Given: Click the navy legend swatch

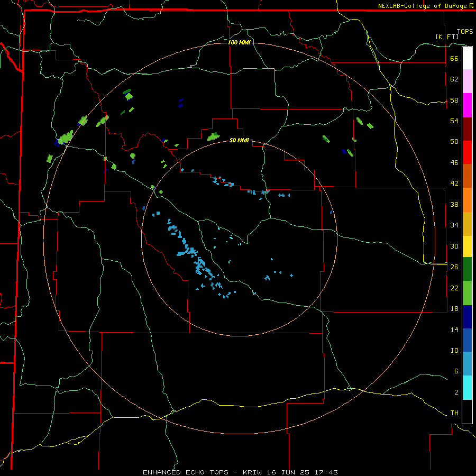Looking at the screenshot, I should pyautogui.click(x=467, y=317).
